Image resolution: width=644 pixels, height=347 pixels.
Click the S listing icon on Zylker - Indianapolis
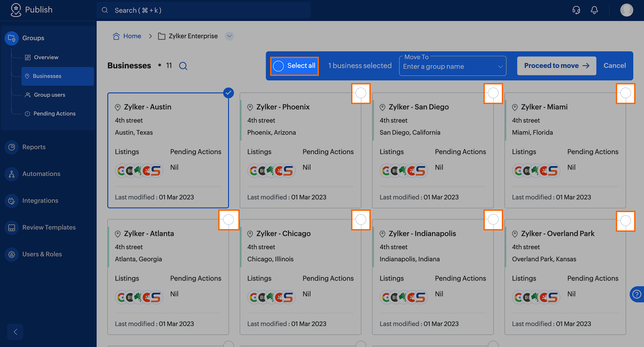pyautogui.click(x=420, y=297)
